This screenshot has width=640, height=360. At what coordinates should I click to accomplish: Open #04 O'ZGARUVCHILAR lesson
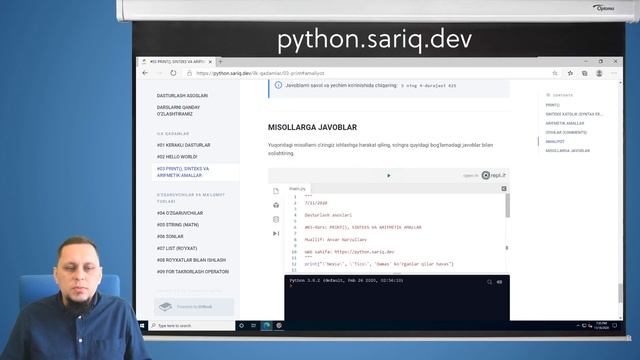click(180, 213)
